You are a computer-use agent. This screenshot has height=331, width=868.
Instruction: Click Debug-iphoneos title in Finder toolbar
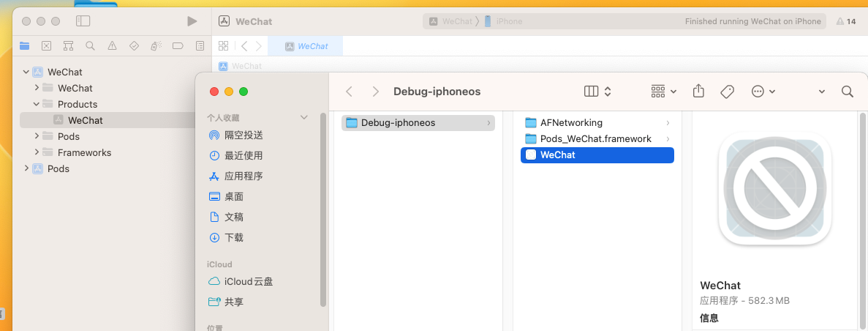[x=437, y=92]
